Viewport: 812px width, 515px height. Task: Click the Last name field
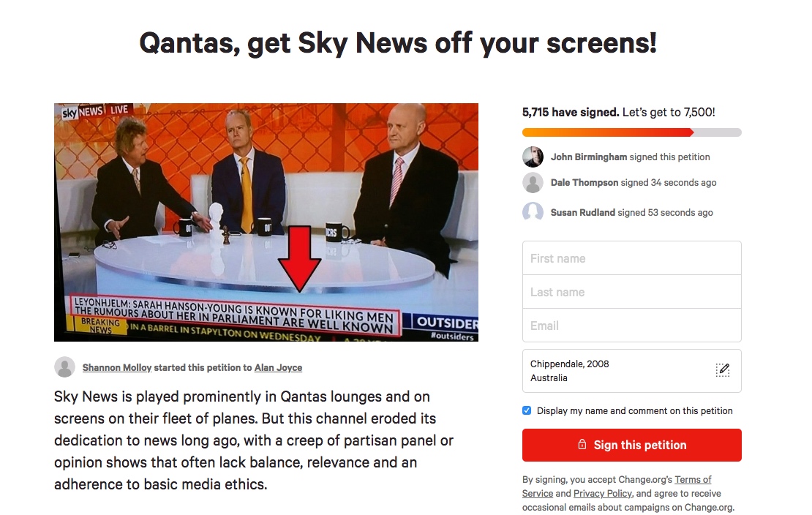click(632, 292)
